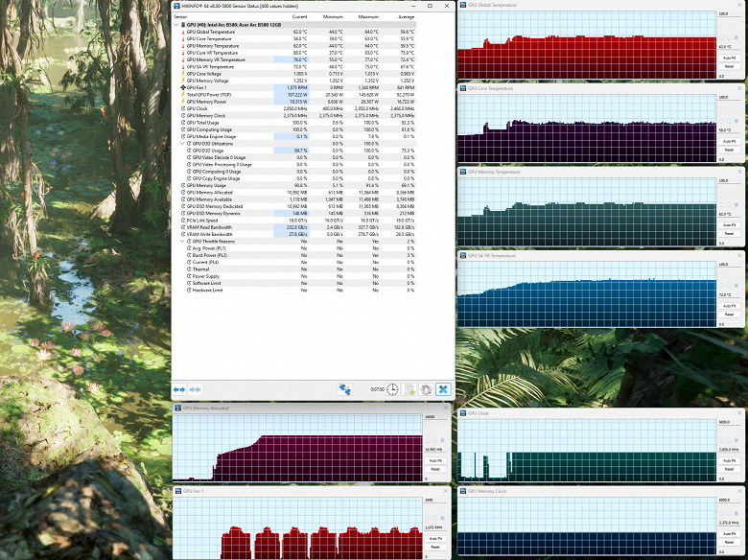Viewport: 748px width, 560px height.
Task: Click the 100.0 maximum field in GPU Global Temperature graph
Action: tap(729, 13)
